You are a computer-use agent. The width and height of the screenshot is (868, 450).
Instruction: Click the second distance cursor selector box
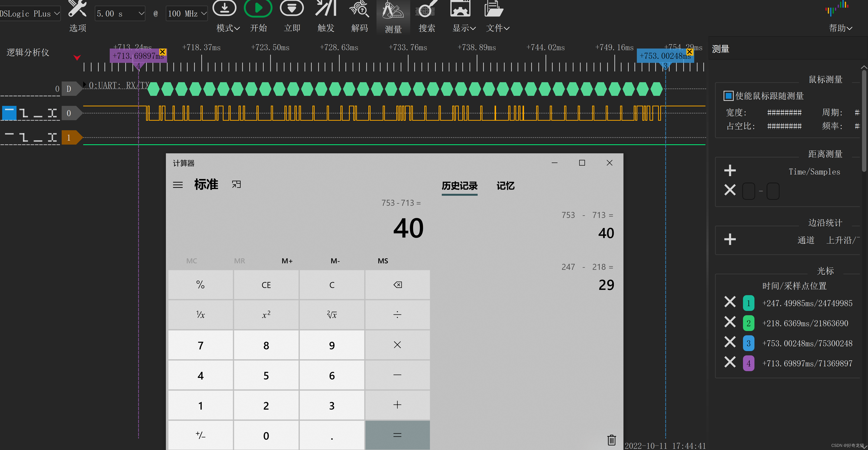(773, 191)
